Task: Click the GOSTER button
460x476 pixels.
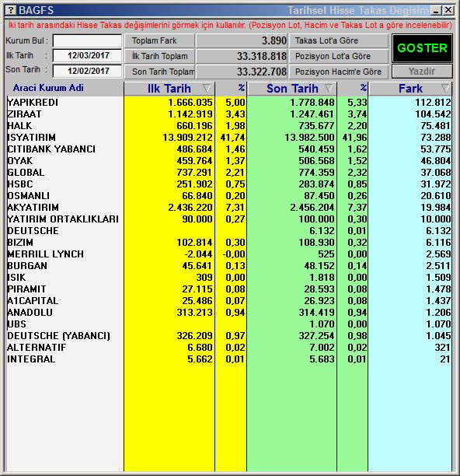Action: 422,48
